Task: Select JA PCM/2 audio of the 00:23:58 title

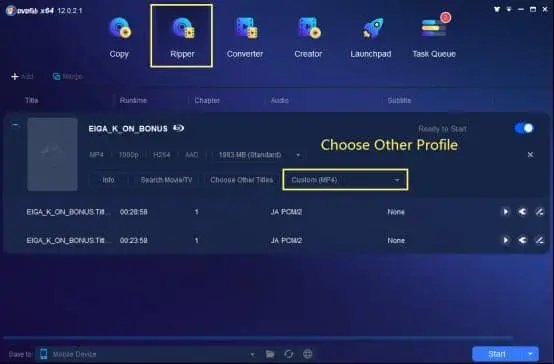Action: click(286, 241)
